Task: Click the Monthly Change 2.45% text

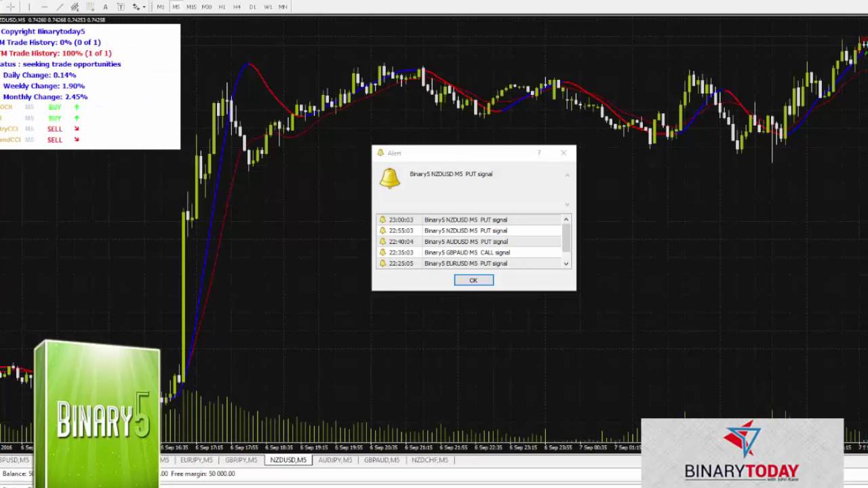Action: [45, 97]
